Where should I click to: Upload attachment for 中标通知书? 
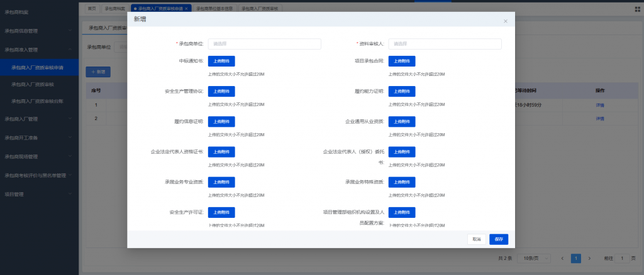tap(221, 61)
